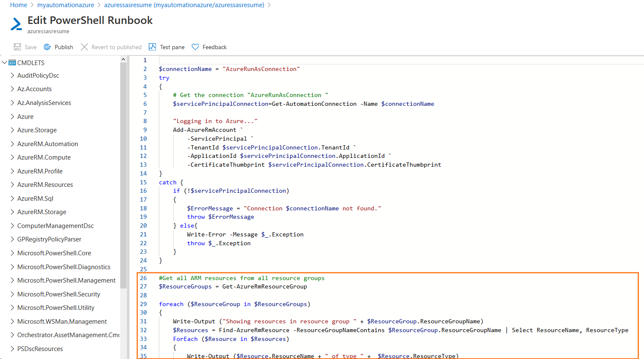Expand the Microsoft.PowerShell.Security module

pos(12,294)
